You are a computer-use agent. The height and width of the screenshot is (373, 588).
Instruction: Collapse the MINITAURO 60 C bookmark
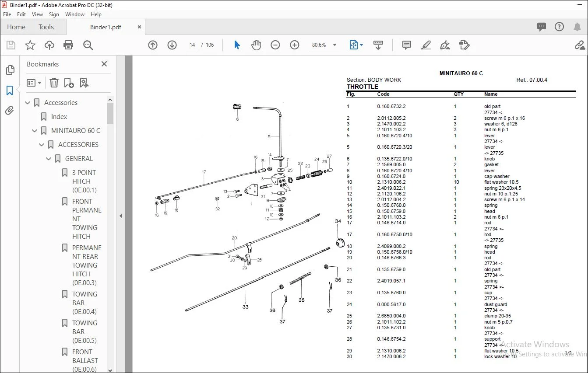[35, 131]
